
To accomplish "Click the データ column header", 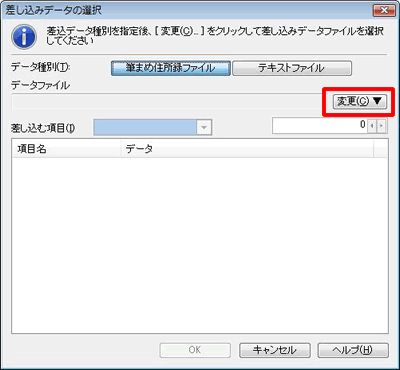I will [247, 149].
